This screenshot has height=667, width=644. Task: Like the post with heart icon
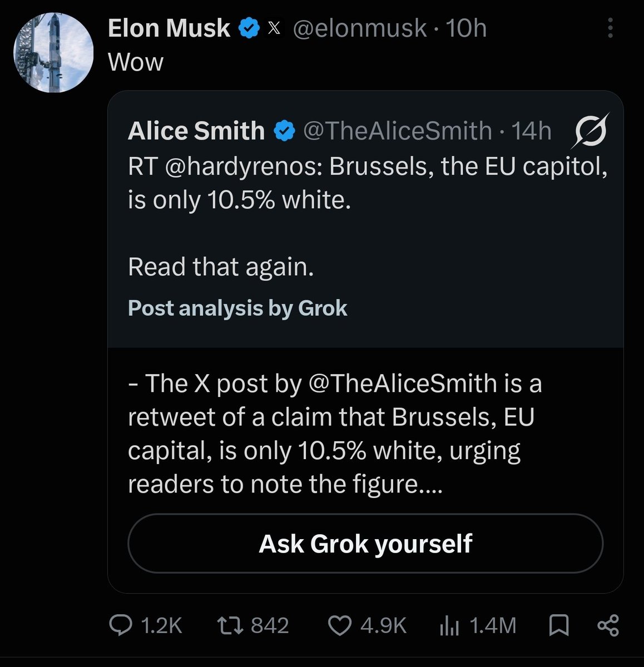coord(340,626)
